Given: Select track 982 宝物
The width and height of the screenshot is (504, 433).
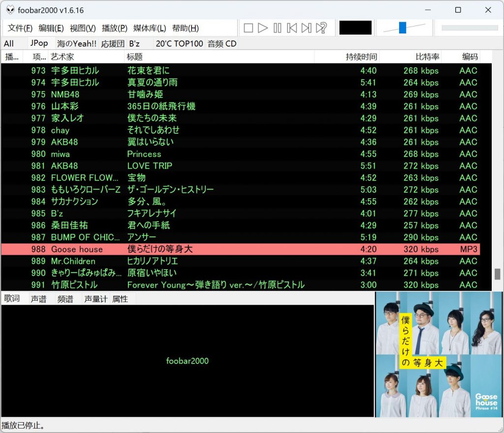Looking at the screenshot, I should [x=240, y=177].
